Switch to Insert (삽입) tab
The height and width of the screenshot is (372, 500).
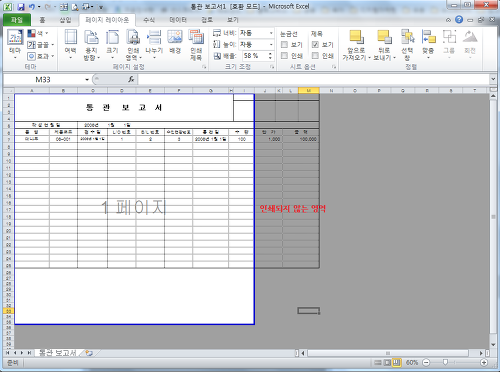[65, 20]
